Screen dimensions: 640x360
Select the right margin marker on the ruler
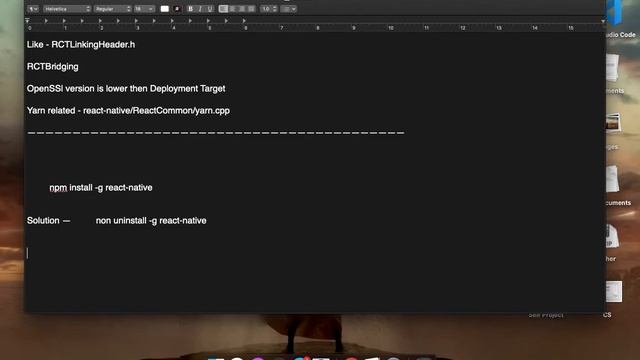[x=603, y=21]
